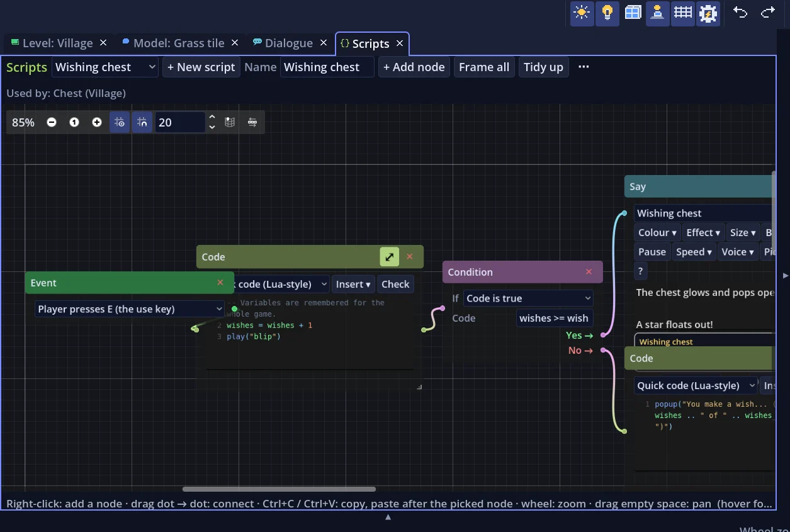The image size is (790, 532).
Task: Click the ? help button in Say node
Action: [x=640, y=271]
